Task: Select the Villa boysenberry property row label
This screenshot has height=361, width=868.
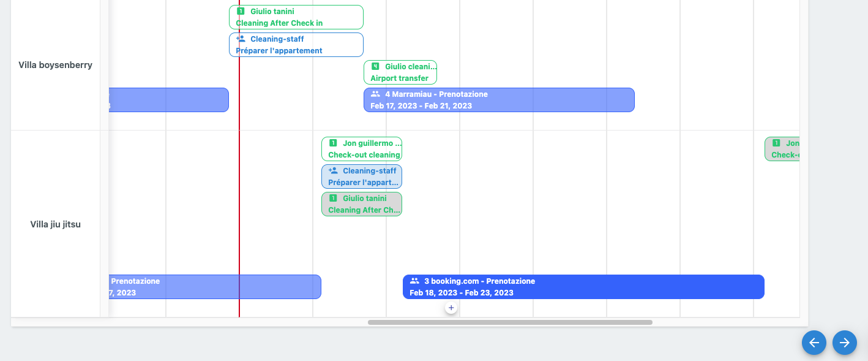Action: (55, 65)
